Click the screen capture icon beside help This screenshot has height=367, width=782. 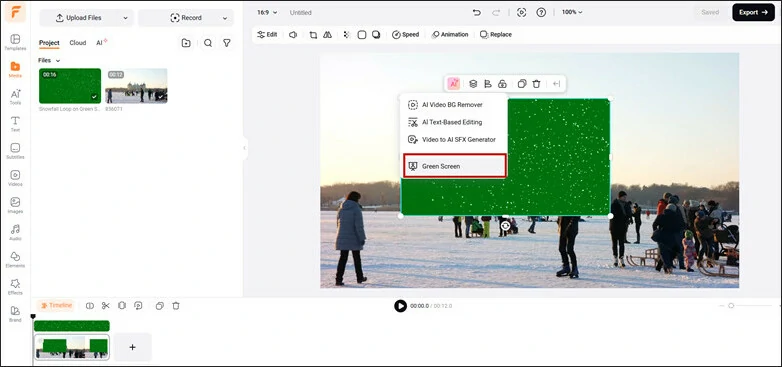click(522, 12)
